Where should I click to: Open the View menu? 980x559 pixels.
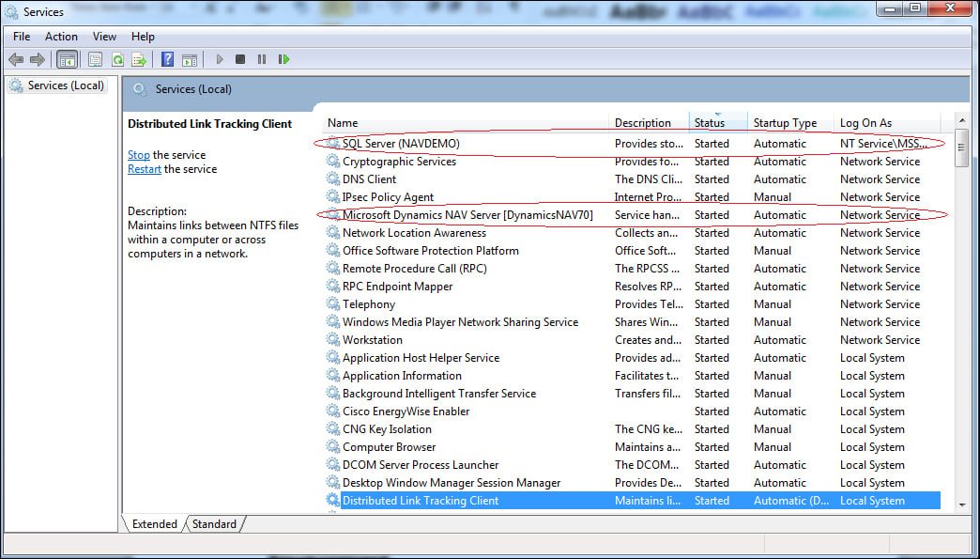pos(104,37)
